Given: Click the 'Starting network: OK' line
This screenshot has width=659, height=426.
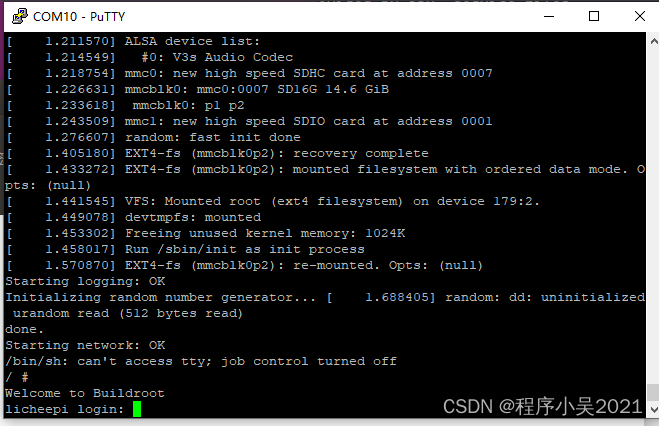Looking at the screenshot, I should tap(82, 345).
